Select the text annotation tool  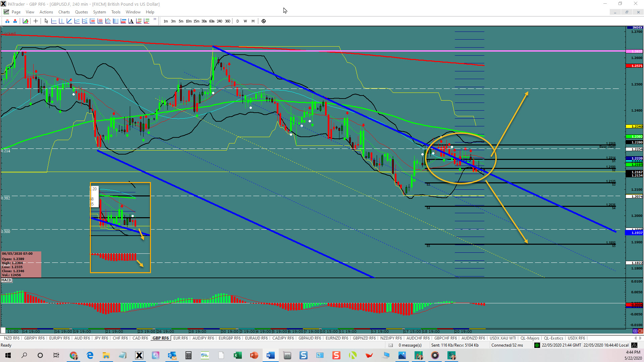[131, 21]
